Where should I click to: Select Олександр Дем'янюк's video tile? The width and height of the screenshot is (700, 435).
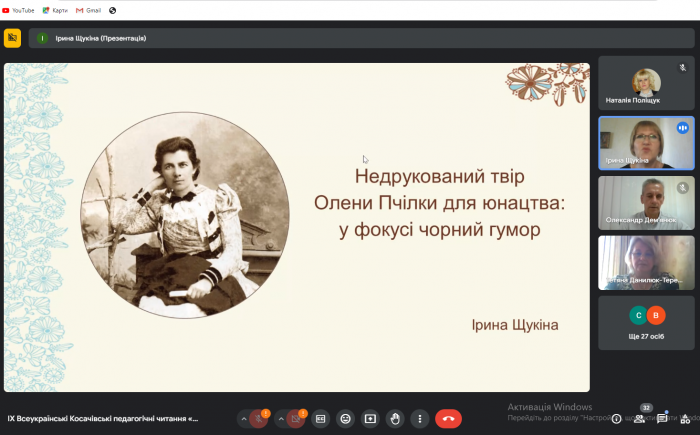point(646,203)
